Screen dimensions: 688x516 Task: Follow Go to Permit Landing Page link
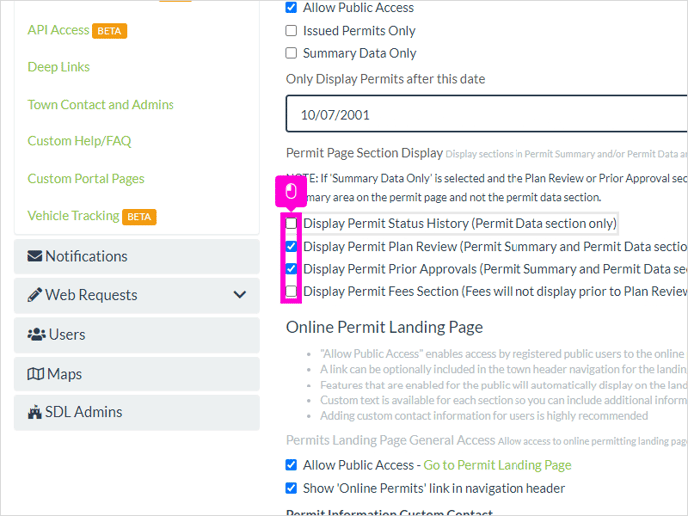pyautogui.click(x=497, y=465)
